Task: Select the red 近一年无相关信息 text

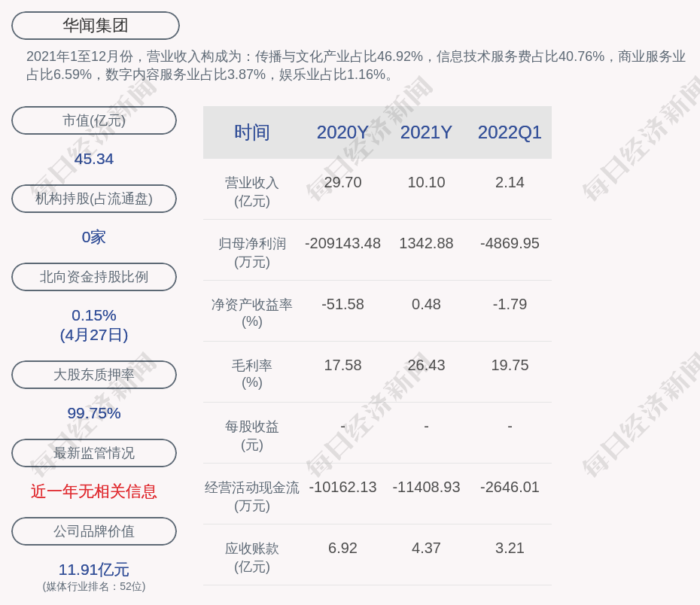Action: click(x=94, y=491)
